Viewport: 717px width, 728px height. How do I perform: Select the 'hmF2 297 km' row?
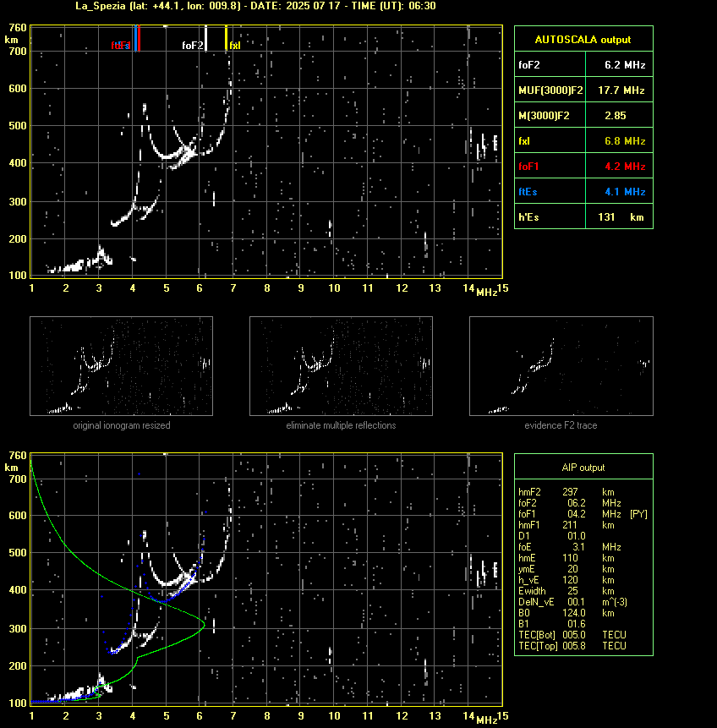tap(566, 492)
